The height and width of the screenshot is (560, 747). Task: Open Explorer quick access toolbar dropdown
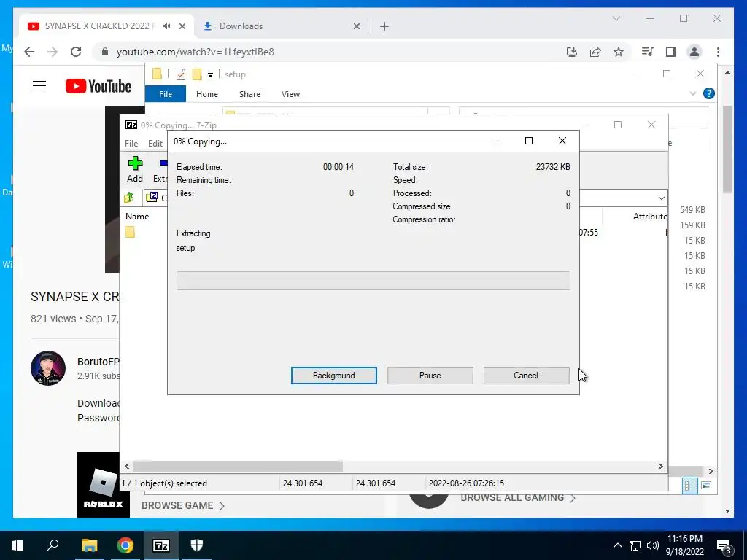click(x=210, y=75)
